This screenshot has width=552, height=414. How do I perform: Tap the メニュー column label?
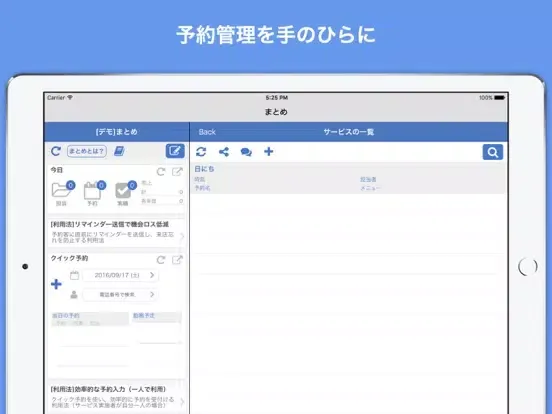(370, 188)
